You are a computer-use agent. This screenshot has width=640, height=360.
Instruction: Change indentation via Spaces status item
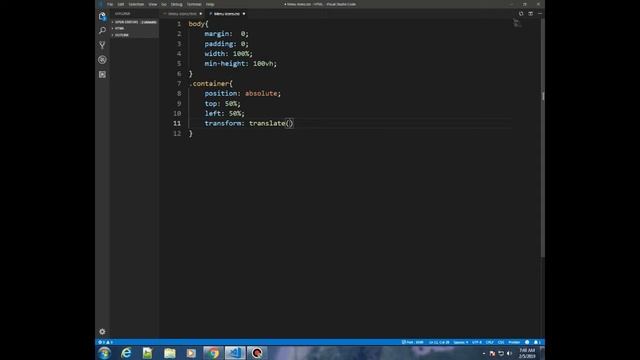[x=460, y=342]
